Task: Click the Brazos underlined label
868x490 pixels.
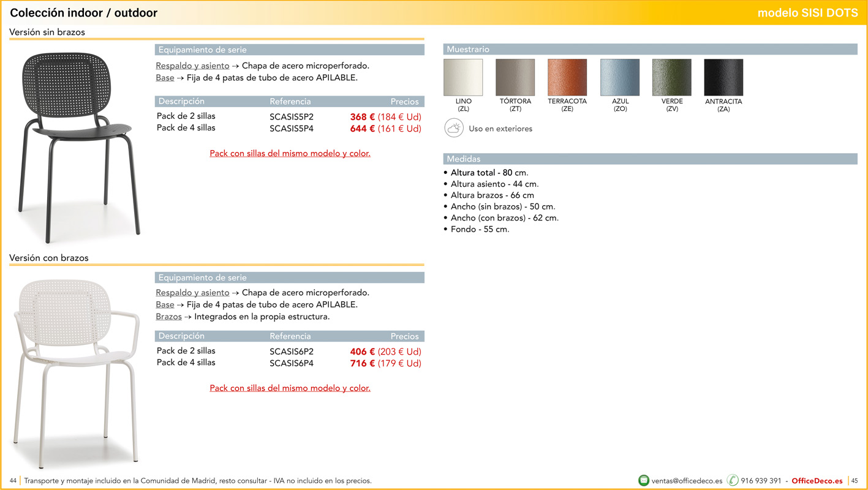Action: (x=168, y=317)
